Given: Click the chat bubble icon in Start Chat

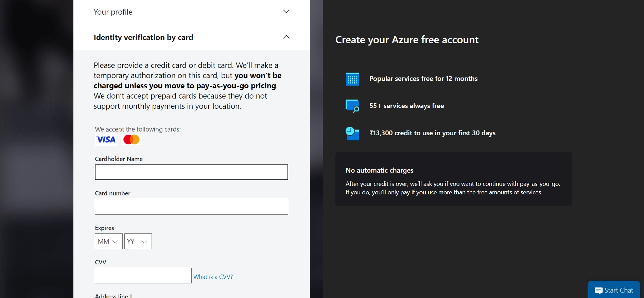Looking at the screenshot, I should tap(598, 291).
